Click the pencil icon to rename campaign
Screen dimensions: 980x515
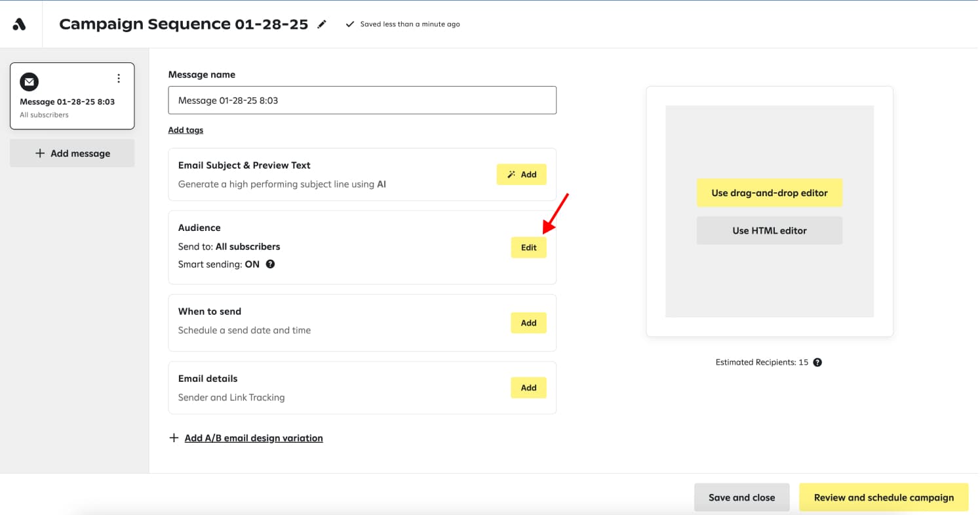(x=322, y=24)
